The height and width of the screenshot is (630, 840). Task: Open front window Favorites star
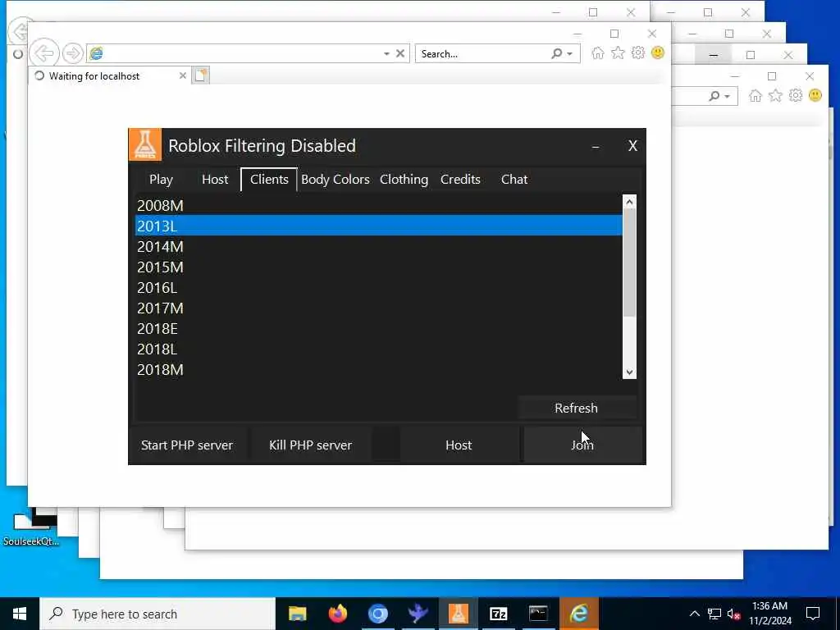(618, 53)
